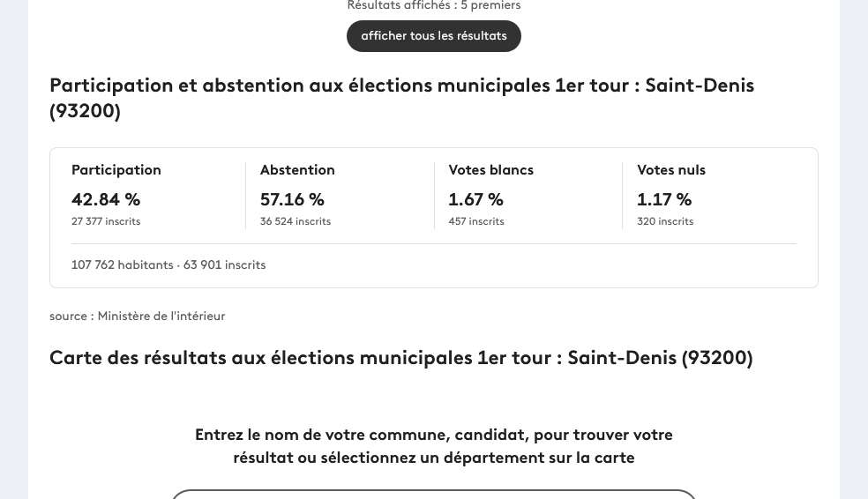Click the 1.17 % null votes value

(x=664, y=199)
